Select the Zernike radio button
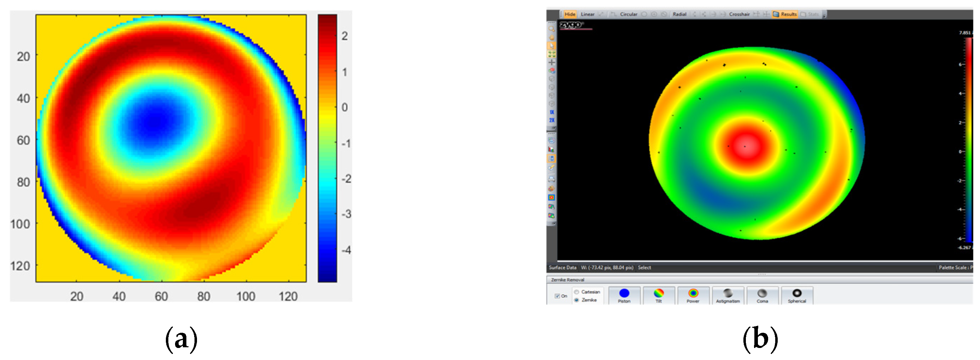Viewport: 980px width, 360px height. [577, 300]
